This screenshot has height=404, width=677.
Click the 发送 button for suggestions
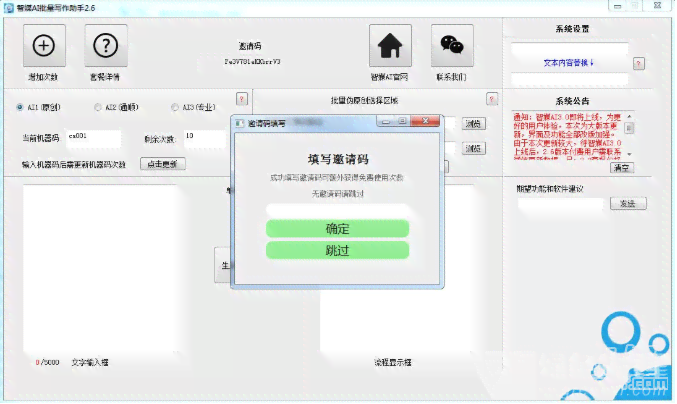pyautogui.click(x=628, y=203)
